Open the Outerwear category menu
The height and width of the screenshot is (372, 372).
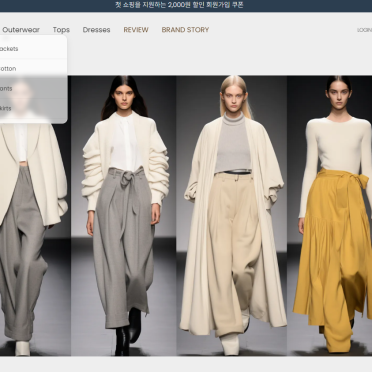coord(21,30)
